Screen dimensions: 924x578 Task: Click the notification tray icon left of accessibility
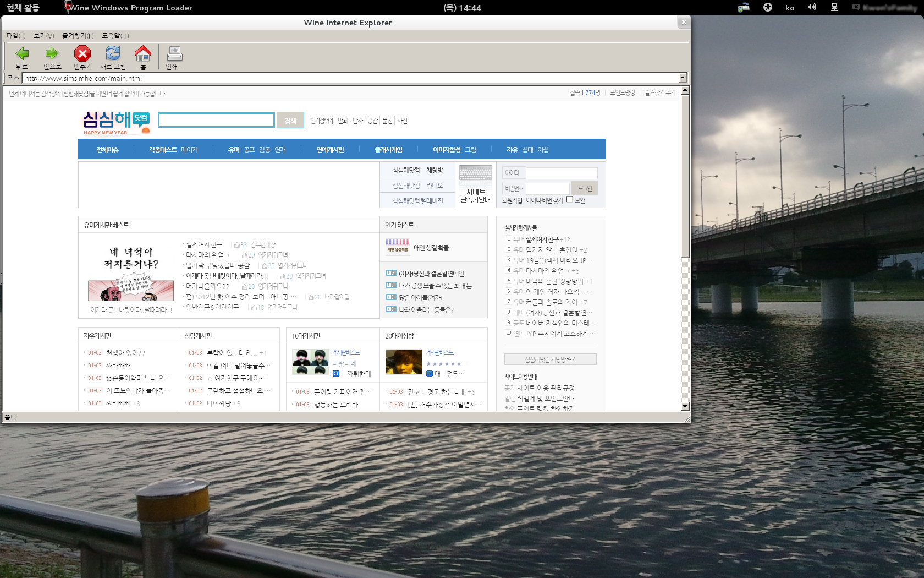pos(744,7)
